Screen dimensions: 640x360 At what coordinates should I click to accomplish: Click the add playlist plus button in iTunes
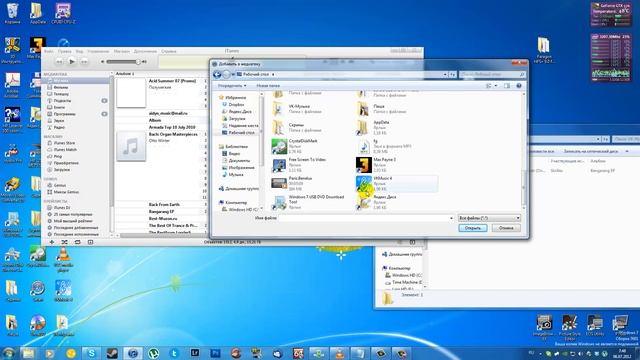[52, 242]
